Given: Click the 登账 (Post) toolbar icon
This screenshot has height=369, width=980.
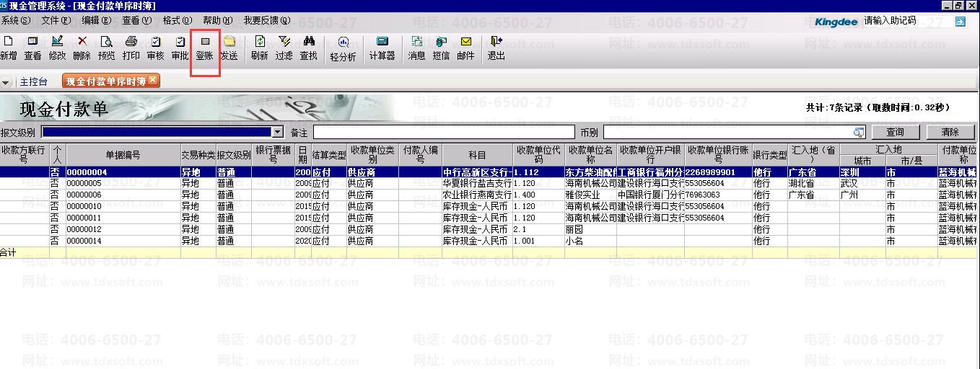Looking at the screenshot, I should point(205,48).
